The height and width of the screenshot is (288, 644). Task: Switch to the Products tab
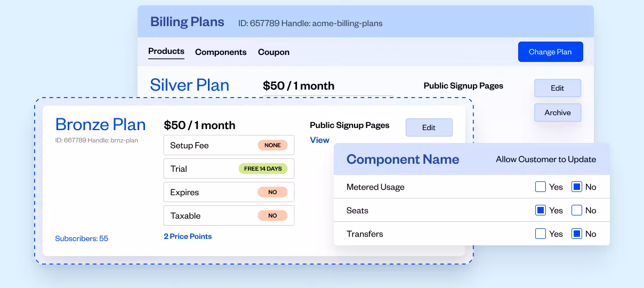(166, 52)
